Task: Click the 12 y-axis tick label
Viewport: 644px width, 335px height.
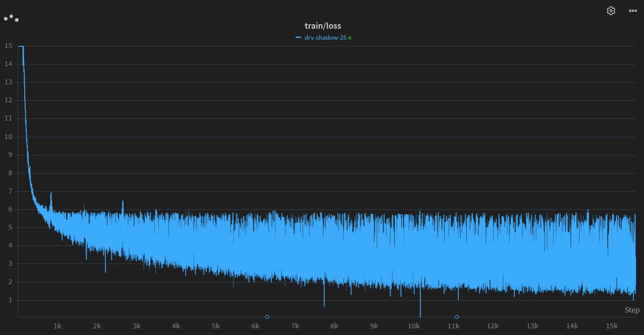Action: coord(8,101)
